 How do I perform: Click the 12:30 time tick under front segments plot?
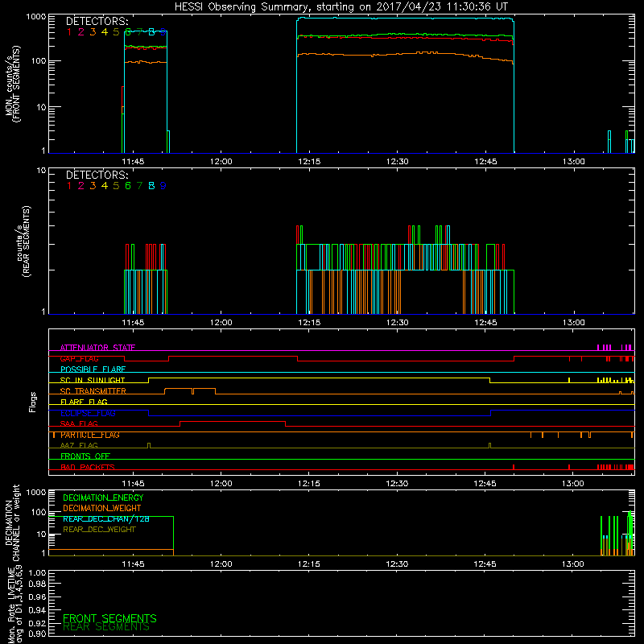click(397, 162)
